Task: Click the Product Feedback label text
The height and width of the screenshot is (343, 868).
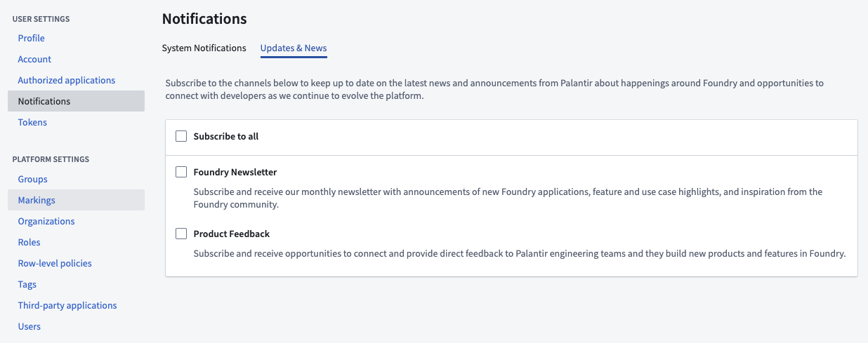Action: [232, 234]
